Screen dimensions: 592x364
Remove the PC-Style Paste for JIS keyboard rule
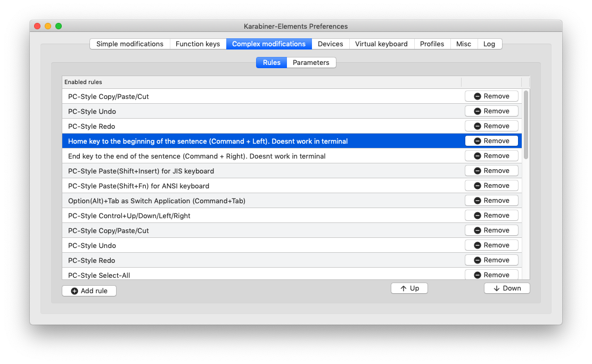[491, 171]
